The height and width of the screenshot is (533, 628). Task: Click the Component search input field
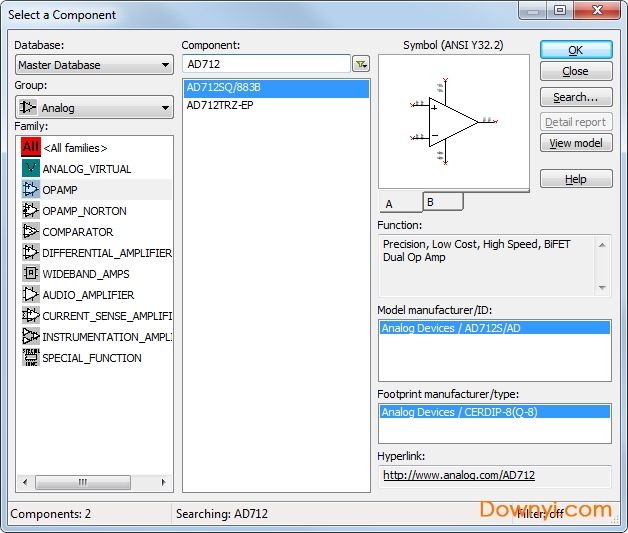(x=265, y=64)
